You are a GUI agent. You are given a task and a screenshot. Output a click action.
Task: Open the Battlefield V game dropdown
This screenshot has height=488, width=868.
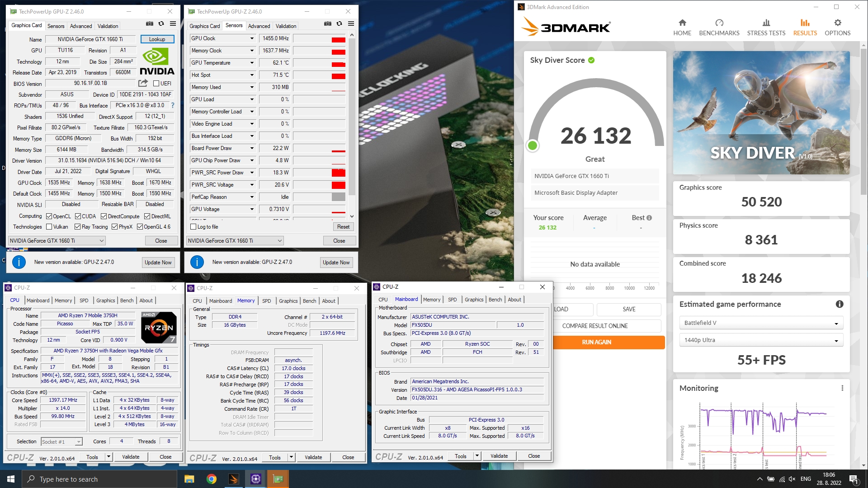[x=761, y=323]
